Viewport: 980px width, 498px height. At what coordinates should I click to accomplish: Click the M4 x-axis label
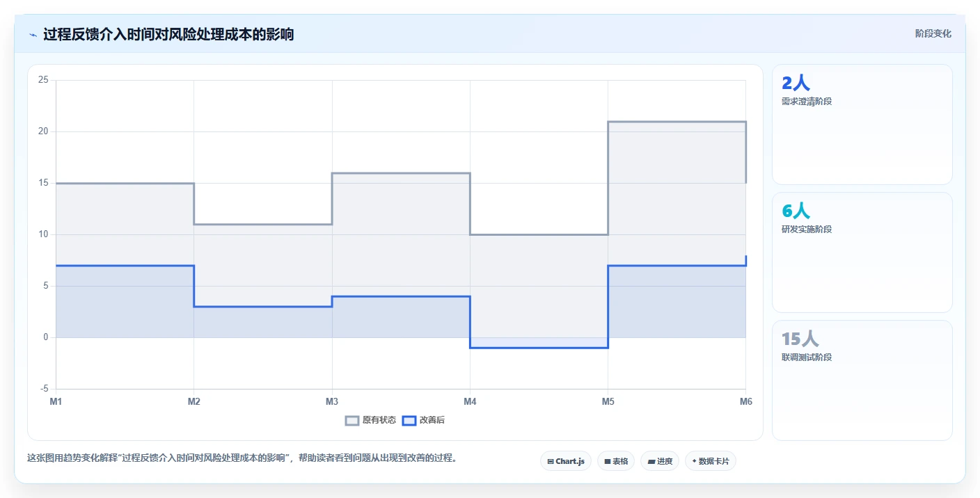click(x=470, y=401)
